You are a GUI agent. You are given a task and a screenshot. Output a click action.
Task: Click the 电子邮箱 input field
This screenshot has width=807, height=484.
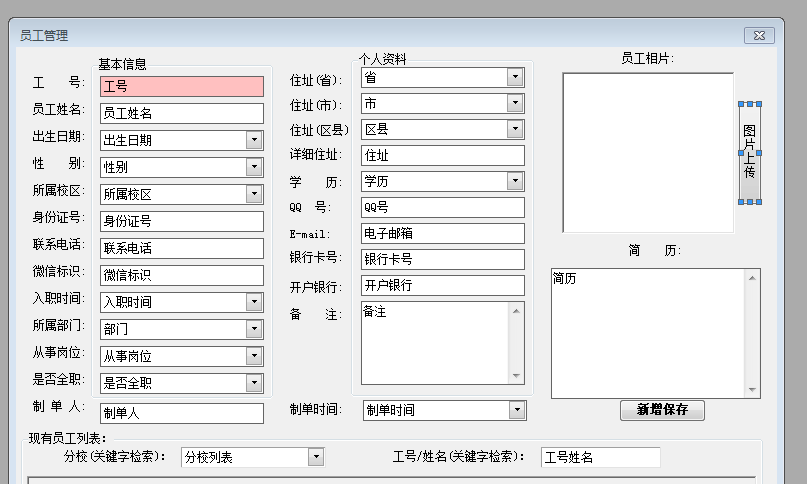443,233
